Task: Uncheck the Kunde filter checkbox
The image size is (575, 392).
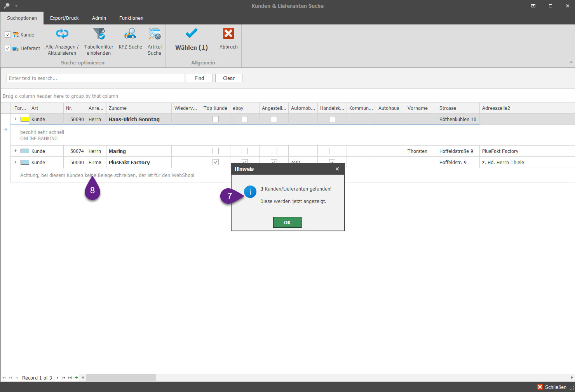Action: (x=8, y=35)
